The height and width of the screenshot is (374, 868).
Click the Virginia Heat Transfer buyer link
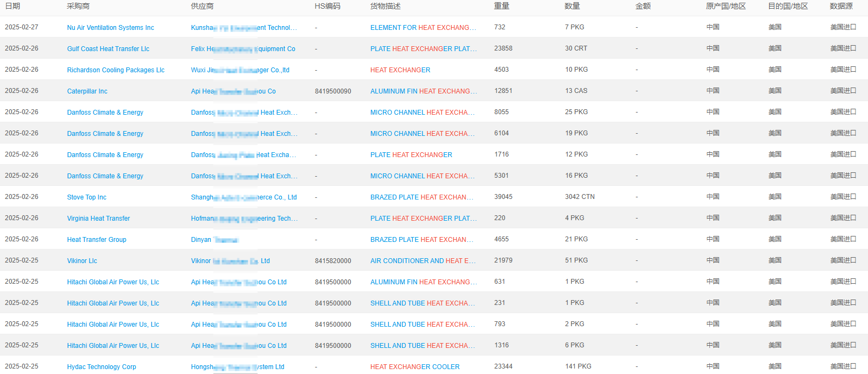point(98,219)
